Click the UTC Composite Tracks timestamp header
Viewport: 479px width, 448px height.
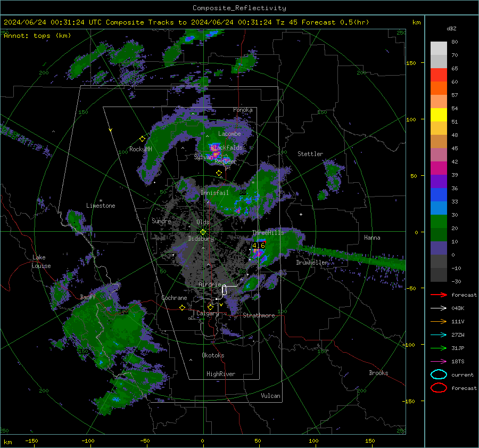tap(186, 22)
